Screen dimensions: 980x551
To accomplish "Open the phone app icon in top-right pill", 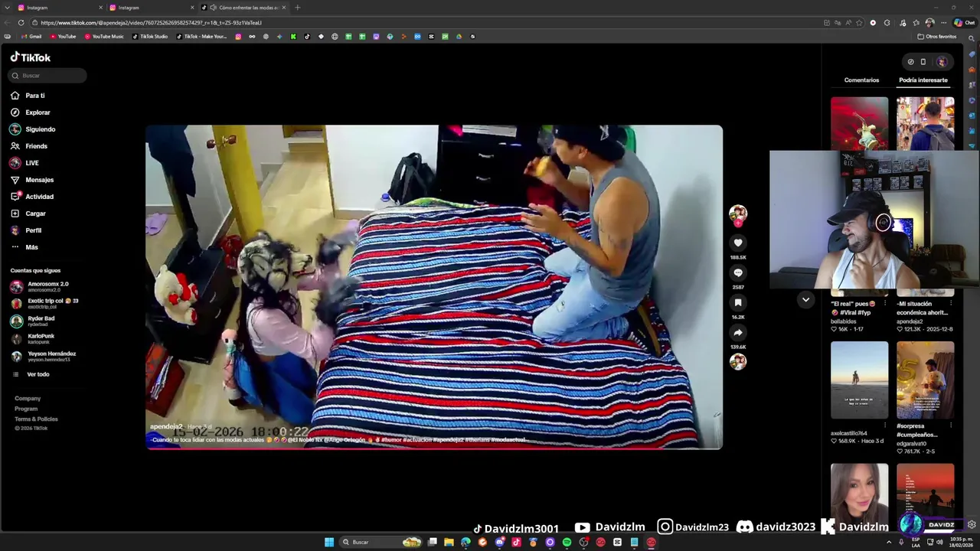I will [923, 62].
